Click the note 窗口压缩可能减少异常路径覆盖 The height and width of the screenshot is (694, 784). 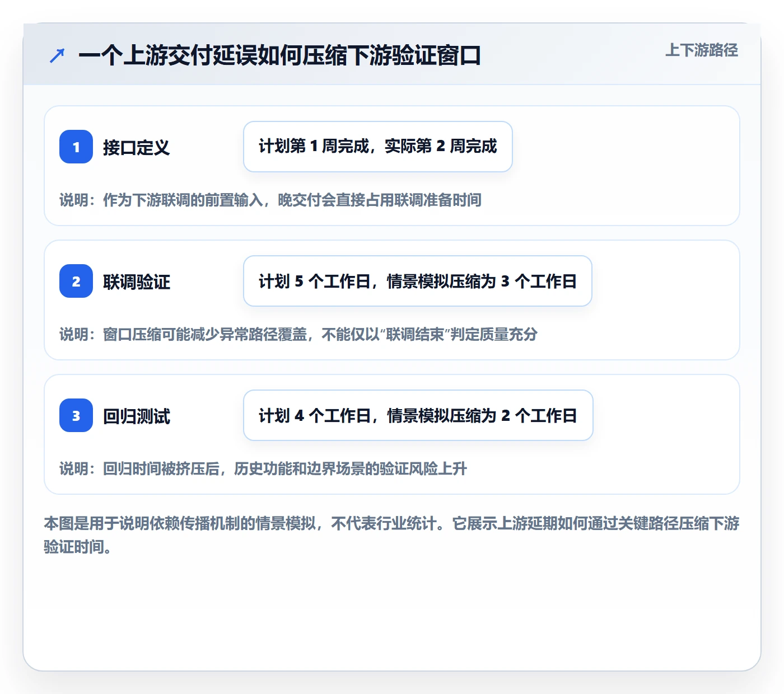point(298,335)
